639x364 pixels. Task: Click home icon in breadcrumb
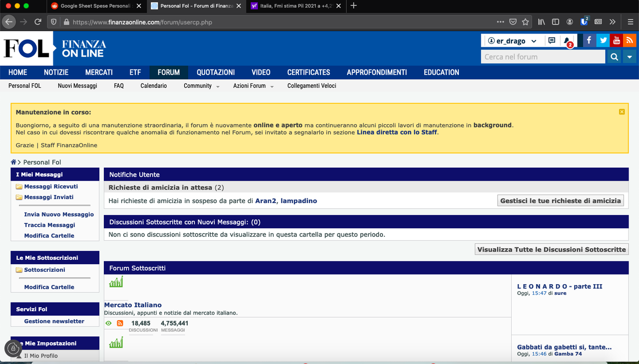[13, 162]
